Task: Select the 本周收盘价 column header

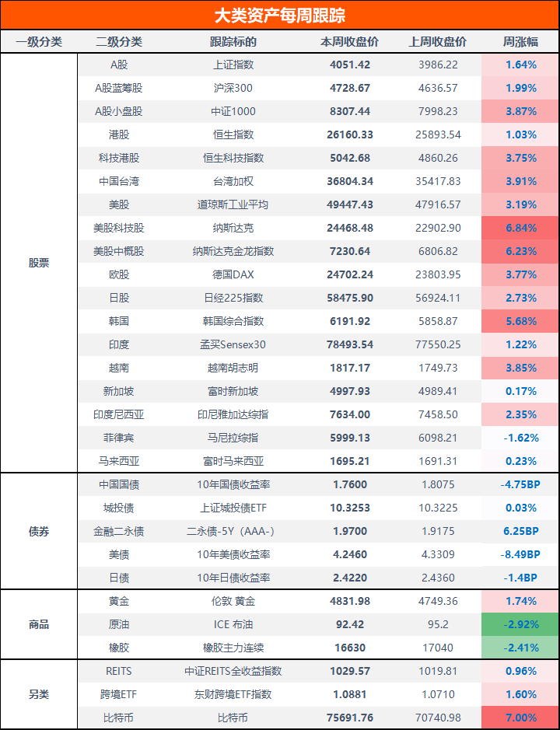Action: [x=350, y=42]
